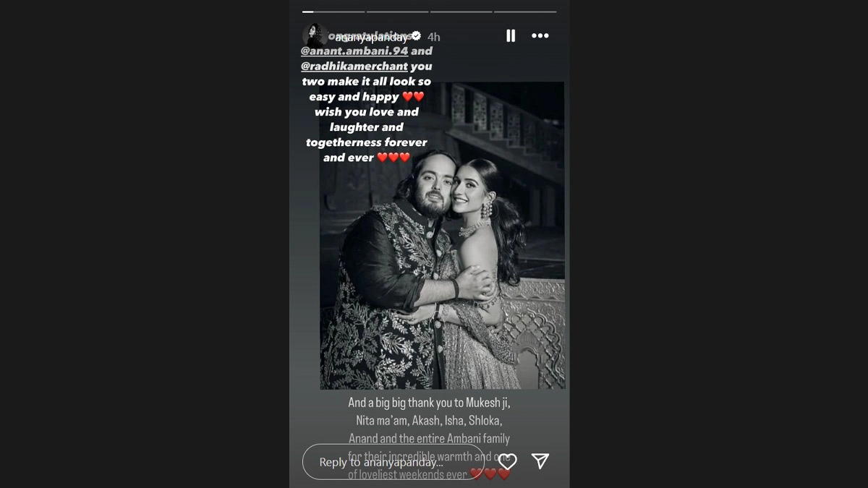This screenshot has width=868, height=488.
Task: Jump to the fourth story progress segment
Action: (525, 12)
